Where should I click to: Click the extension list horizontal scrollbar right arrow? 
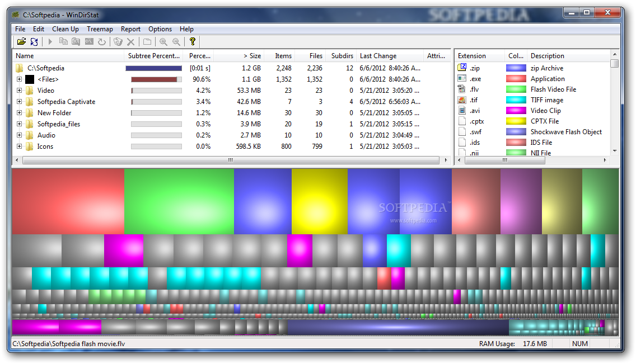tap(605, 160)
